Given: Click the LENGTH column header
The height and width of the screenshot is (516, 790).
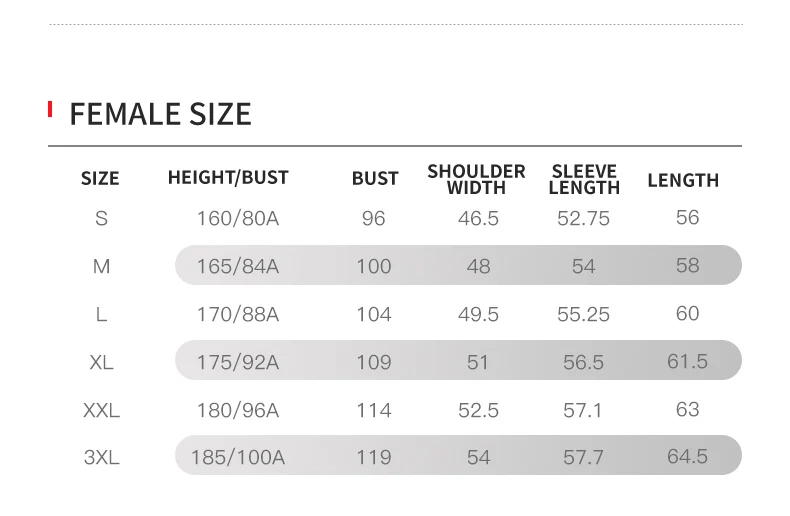Looking at the screenshot, I should 683,180.
